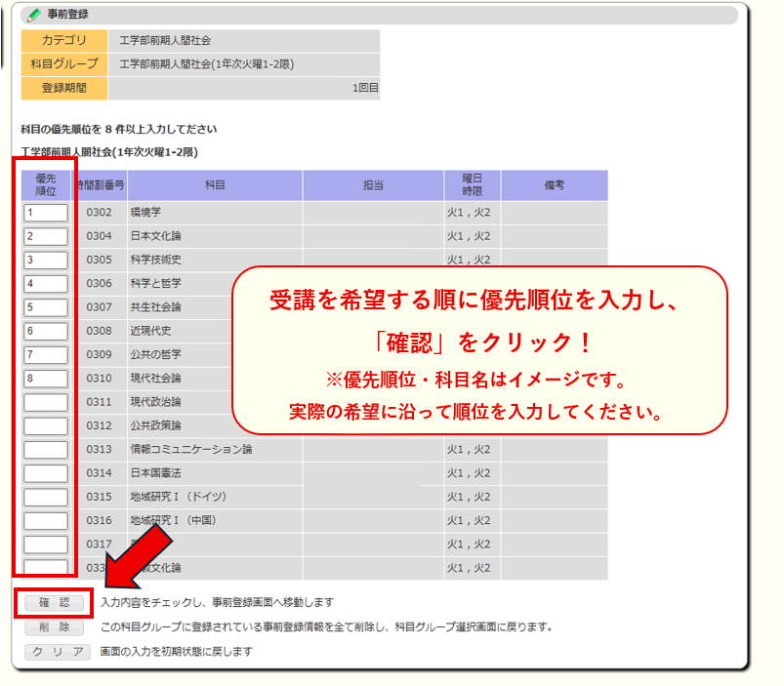Focus priority field for 0302 環境学
Screen dimensions: 784x686
(46, 213)
